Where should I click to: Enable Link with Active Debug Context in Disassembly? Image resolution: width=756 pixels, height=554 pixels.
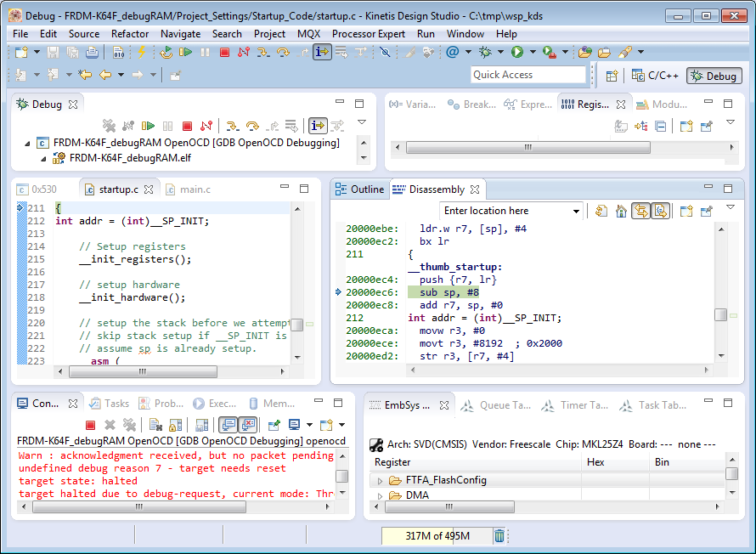coord(641,210)
